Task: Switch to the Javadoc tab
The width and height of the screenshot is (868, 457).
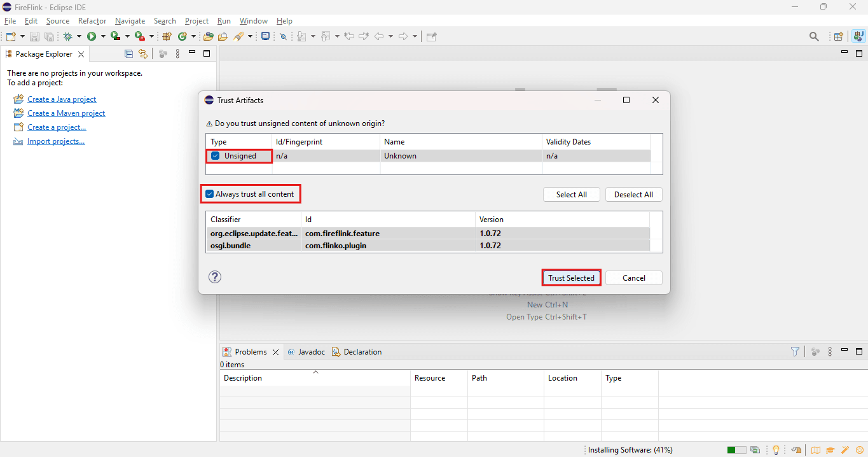Action: (x=307, y=352)
